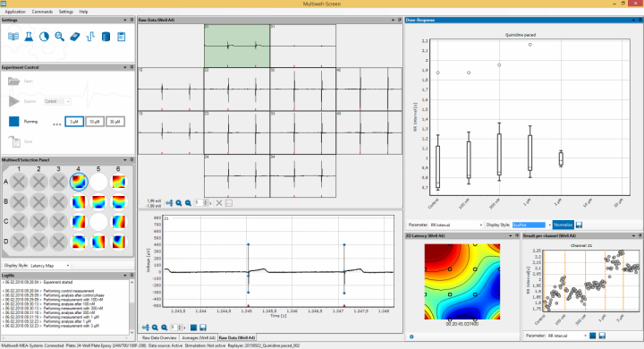
Task: Expand the Multiwell Selection Panel options arrow
Action: [x=125, y=160]
